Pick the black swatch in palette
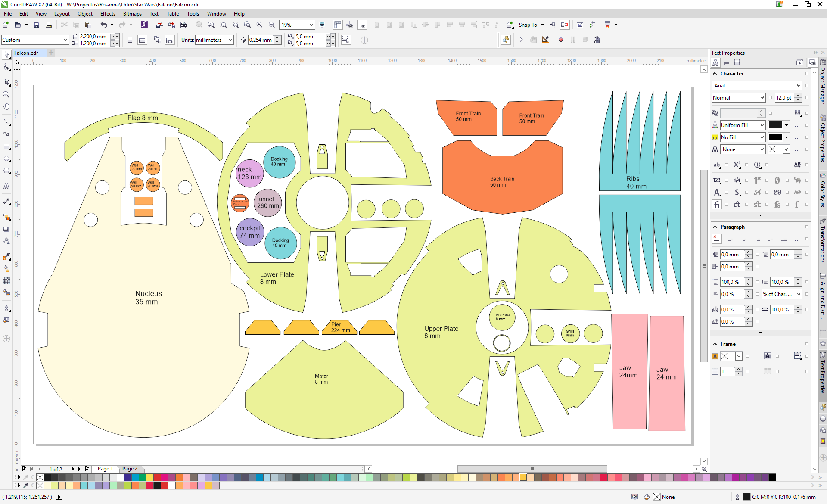This screenshot has height=504, width=827. pos(47,477)
